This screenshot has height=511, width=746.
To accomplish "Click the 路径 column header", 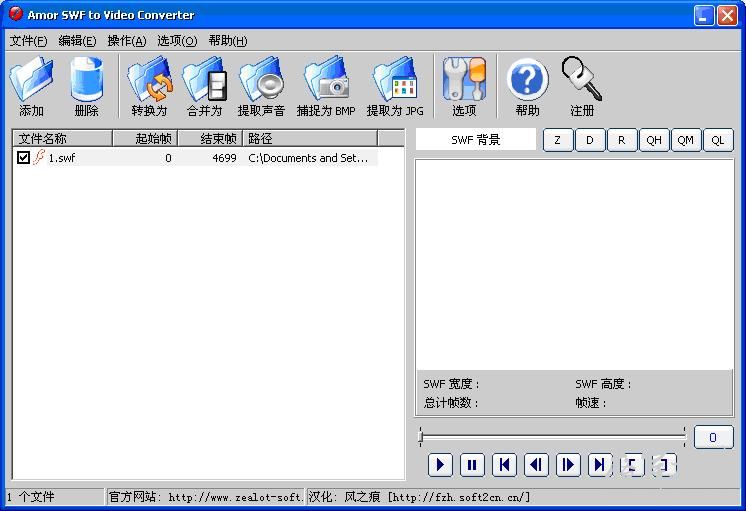I will tap(310, 138).
